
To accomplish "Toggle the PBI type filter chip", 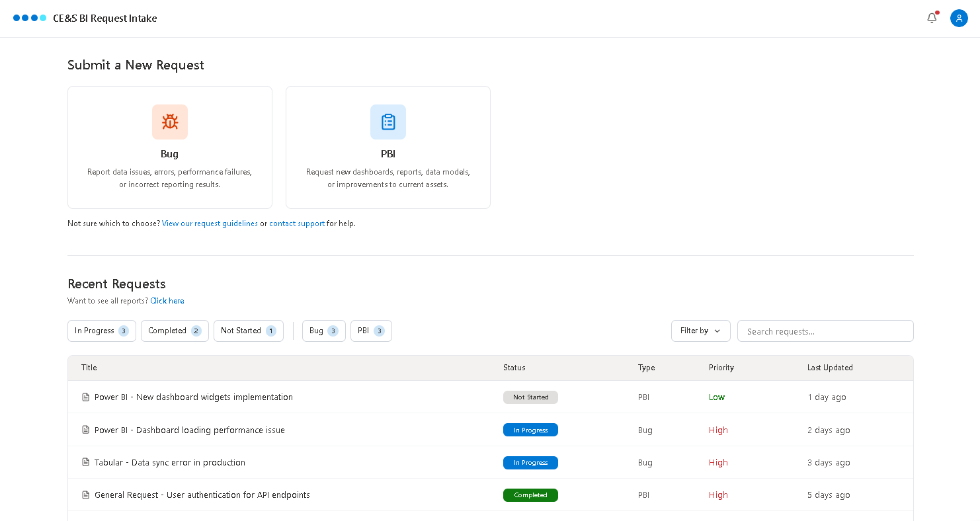I will coord(371,331).
